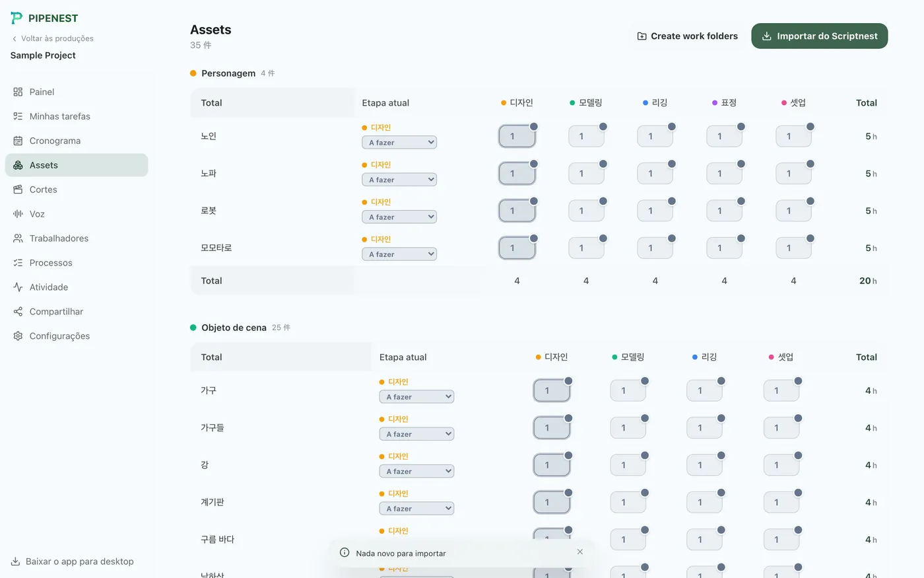This screenshot has width=924, height=578.
Task: Open status dropdown for 노인
Action: 399,143
